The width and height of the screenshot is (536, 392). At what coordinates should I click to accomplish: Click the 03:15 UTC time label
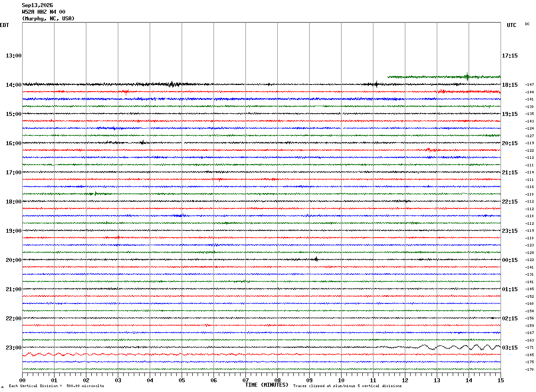coord(509,348)
